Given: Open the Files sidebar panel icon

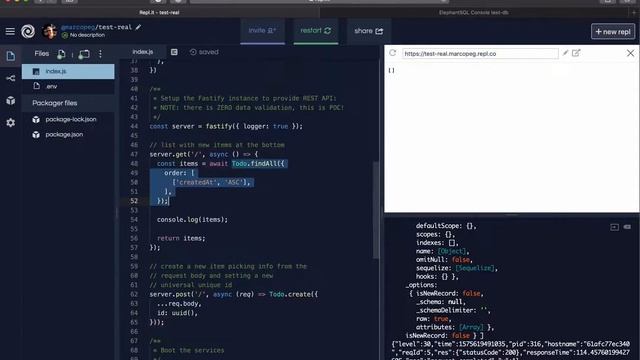Looking at the screenshot, I should point(11,56).
